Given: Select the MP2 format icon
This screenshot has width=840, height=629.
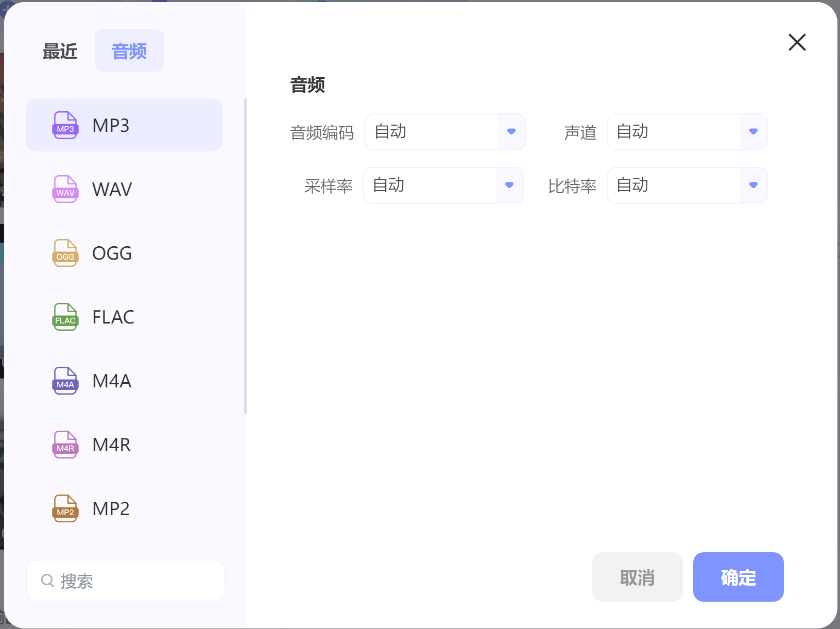Looking at the screenshot, I should click(65, 508).
